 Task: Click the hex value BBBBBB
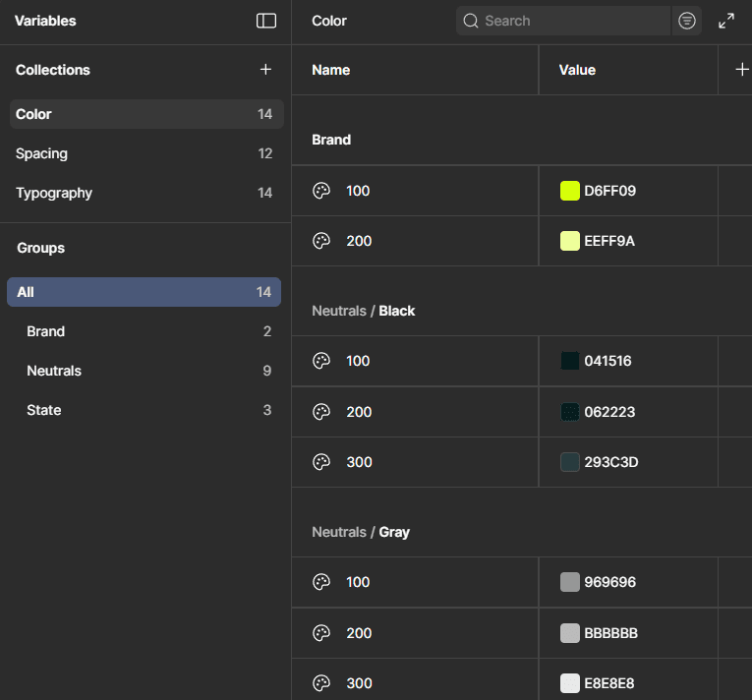[611, 633]
